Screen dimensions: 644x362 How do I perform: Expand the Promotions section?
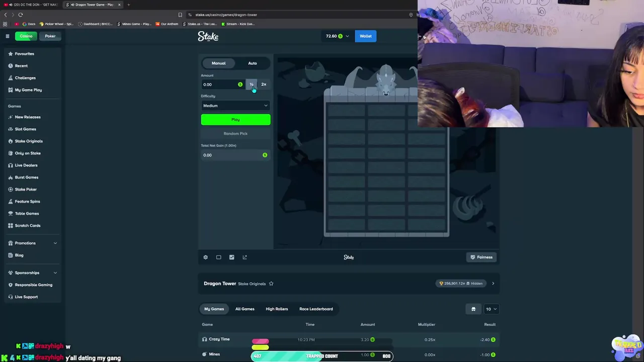32,243
